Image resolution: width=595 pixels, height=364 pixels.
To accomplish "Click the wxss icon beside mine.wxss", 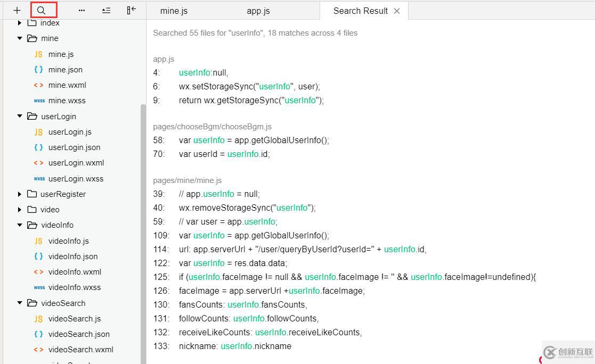I will tap(39, 101).
